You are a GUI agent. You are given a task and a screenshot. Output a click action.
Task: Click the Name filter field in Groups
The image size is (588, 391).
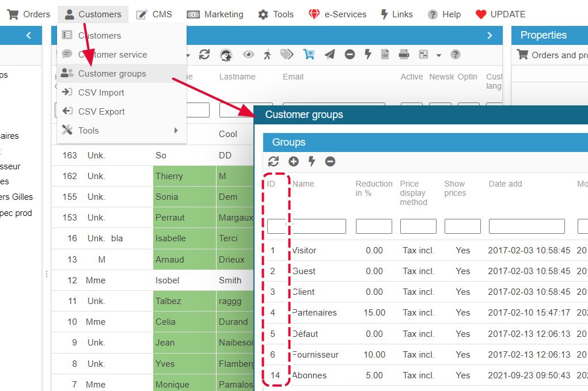coord(319,226)
